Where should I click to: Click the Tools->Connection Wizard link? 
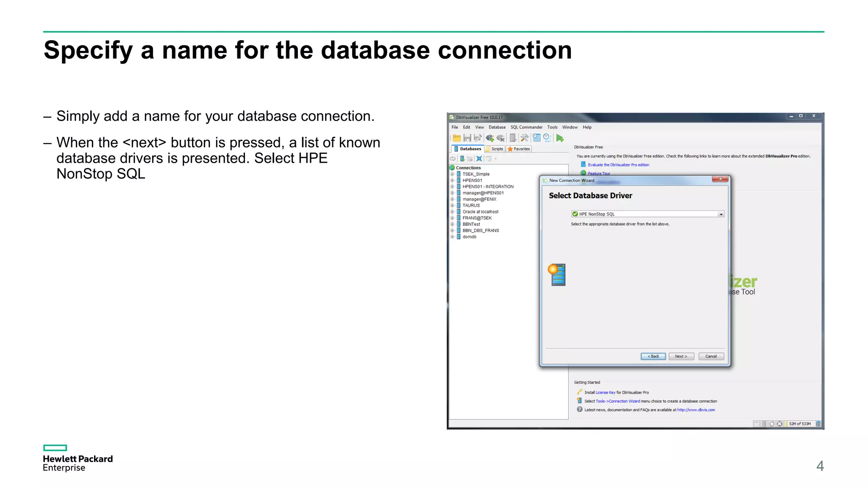point(618,401)
